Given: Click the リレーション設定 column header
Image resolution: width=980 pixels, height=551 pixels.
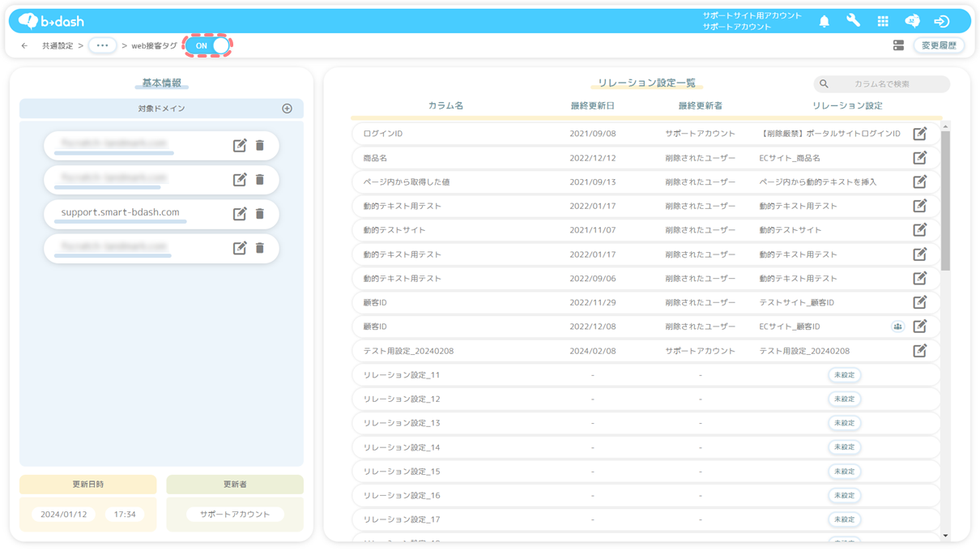Looking at the screenshot, I should pyautogui.click(x=847, y=106).
